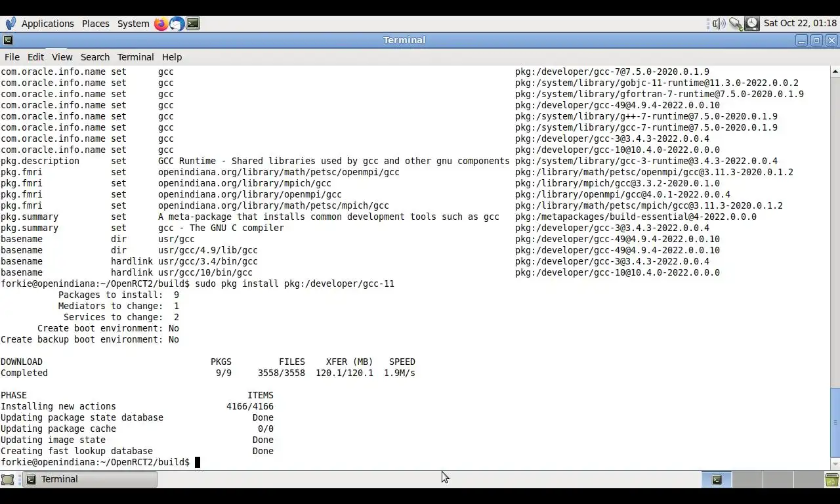Open the Thunderbird mail launcher icon
Screen dimensions: 840x504
tap(177, 24)
